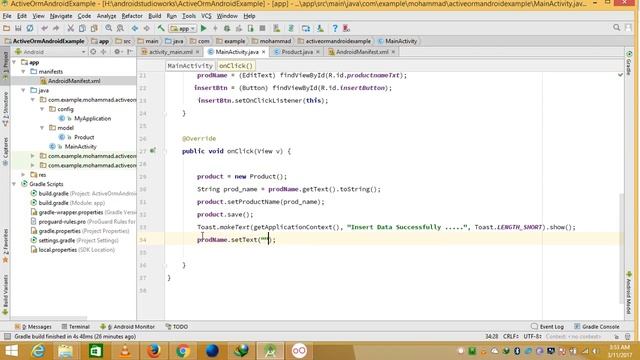Open the TODO tool window

177,327
